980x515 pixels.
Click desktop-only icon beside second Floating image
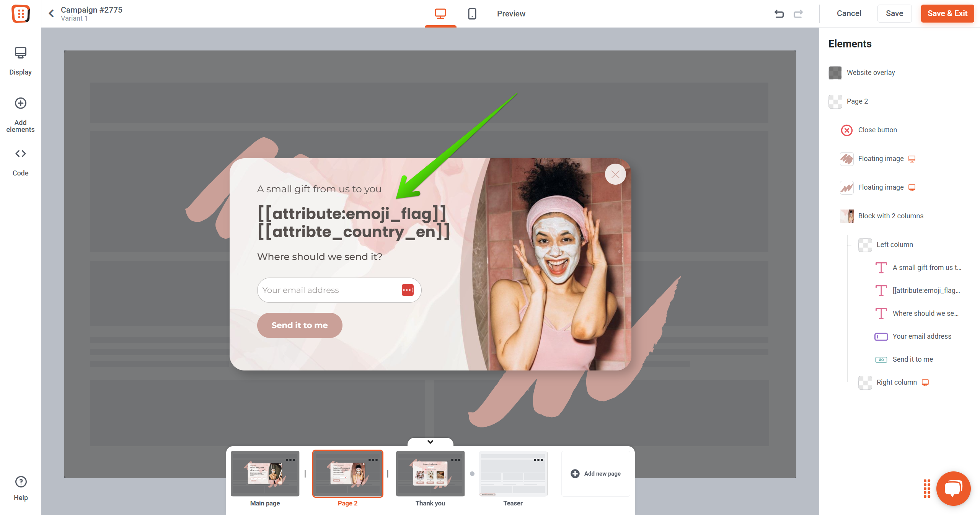912,188
